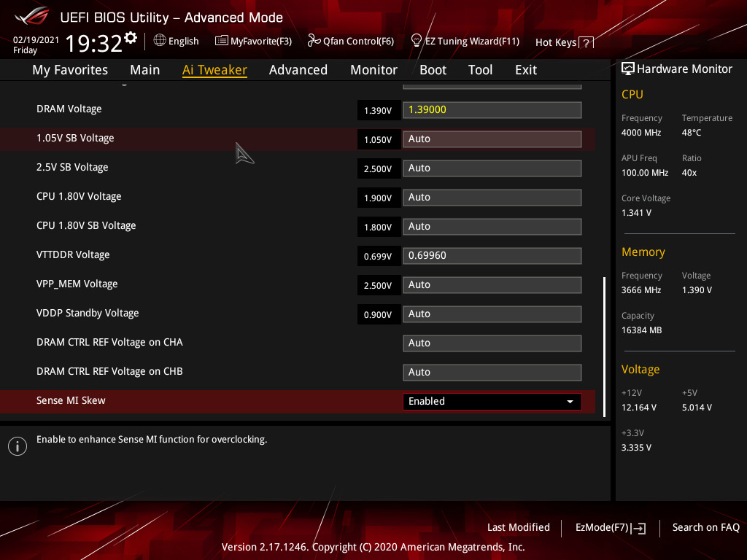747x560 pixels.
Task: Select the Sense MI Skew label
Action: click(x=71, y=400)
